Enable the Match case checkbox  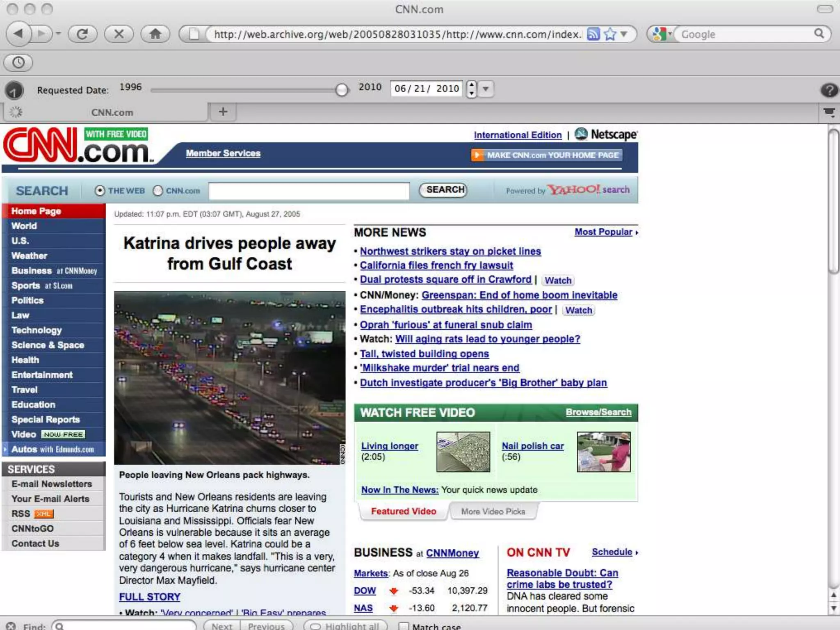click(x=404, y=626)
